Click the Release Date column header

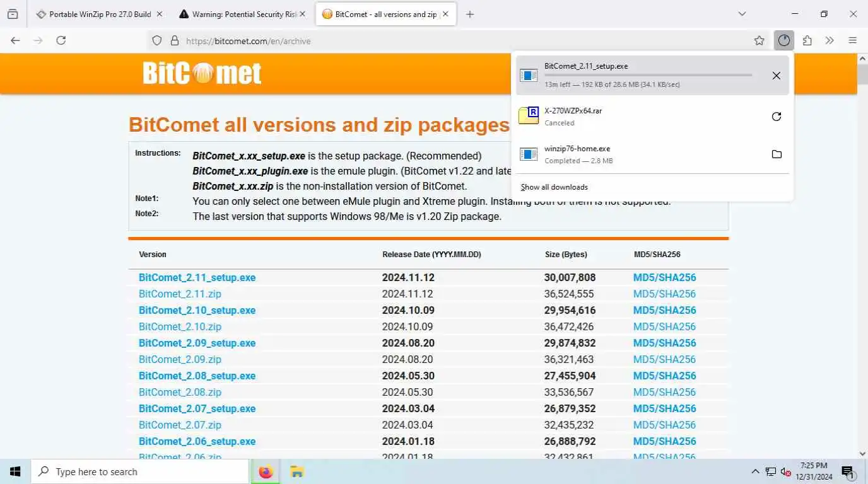click(x=431, y=255)
